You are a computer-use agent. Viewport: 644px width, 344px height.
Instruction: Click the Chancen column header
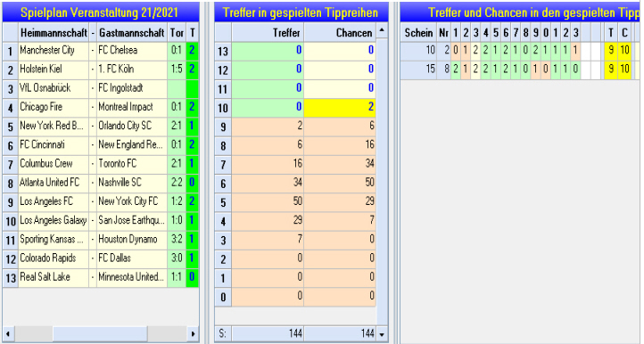(340, 32)
